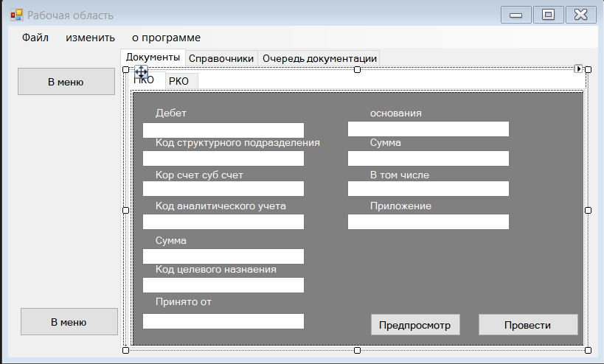Click the основания label
This screenshot has height=364, width=604.
pyautogui.click(x=395, y=113)
